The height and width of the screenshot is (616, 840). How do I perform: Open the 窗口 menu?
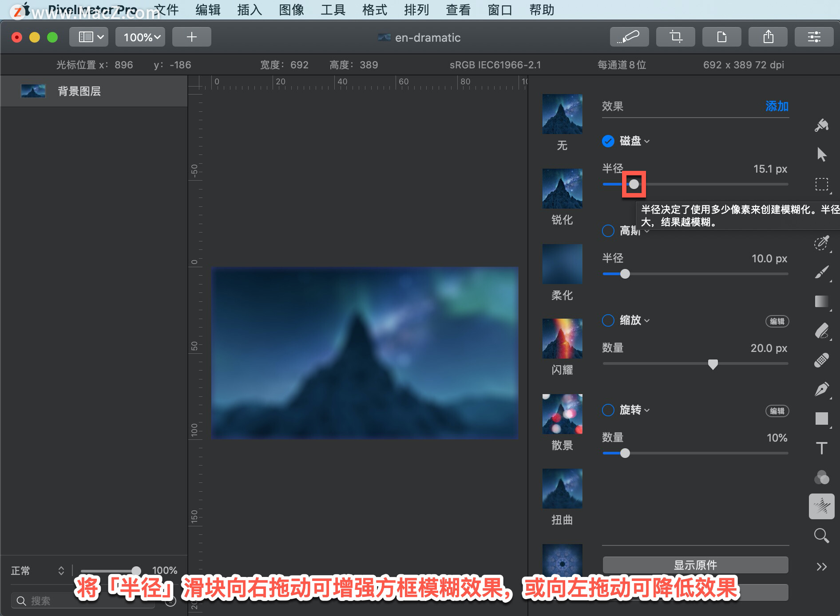(x=500, y=9)
